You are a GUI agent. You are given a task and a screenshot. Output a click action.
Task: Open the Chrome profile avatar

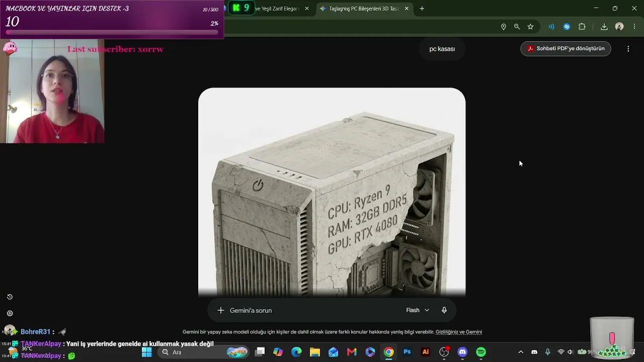(619, 27)
